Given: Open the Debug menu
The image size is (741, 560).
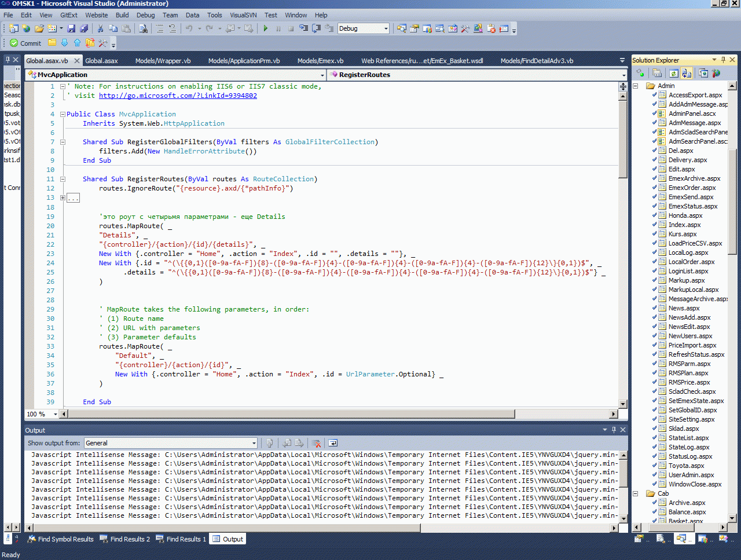Looking at the screenshot, I should click(145, 15).
